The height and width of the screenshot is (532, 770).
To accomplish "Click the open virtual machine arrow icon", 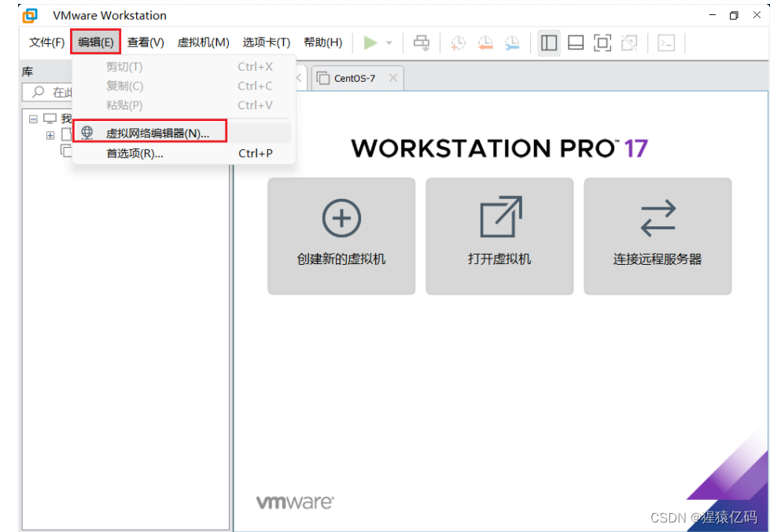I will point(500,216).
